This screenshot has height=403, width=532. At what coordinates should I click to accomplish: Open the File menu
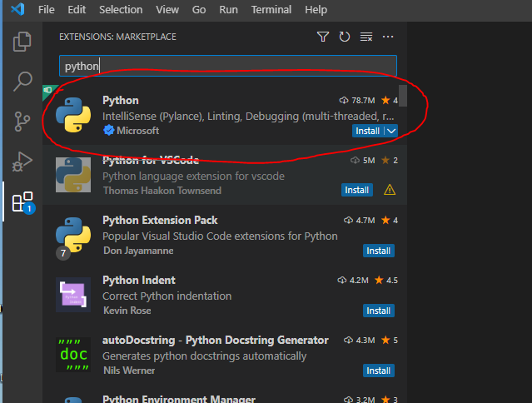point(46,9)
